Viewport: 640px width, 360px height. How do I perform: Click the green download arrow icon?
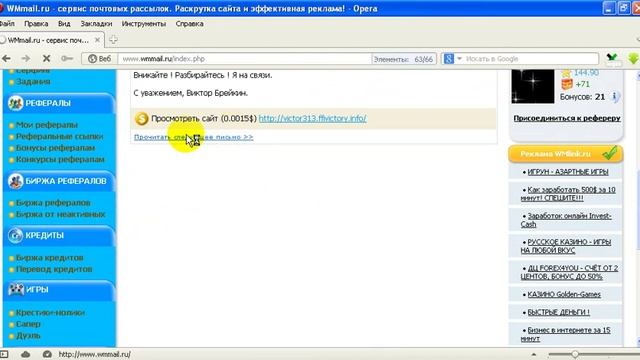pos(633,59)
